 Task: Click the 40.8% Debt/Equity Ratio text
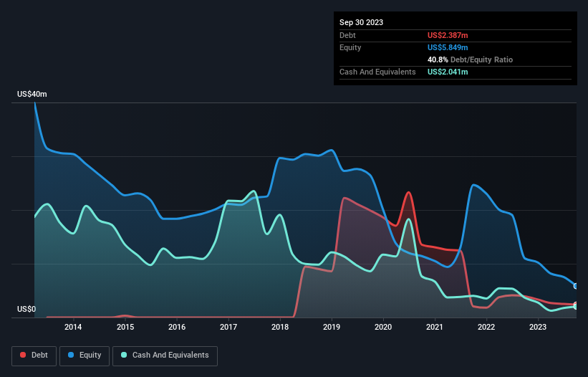coord(470,59)
